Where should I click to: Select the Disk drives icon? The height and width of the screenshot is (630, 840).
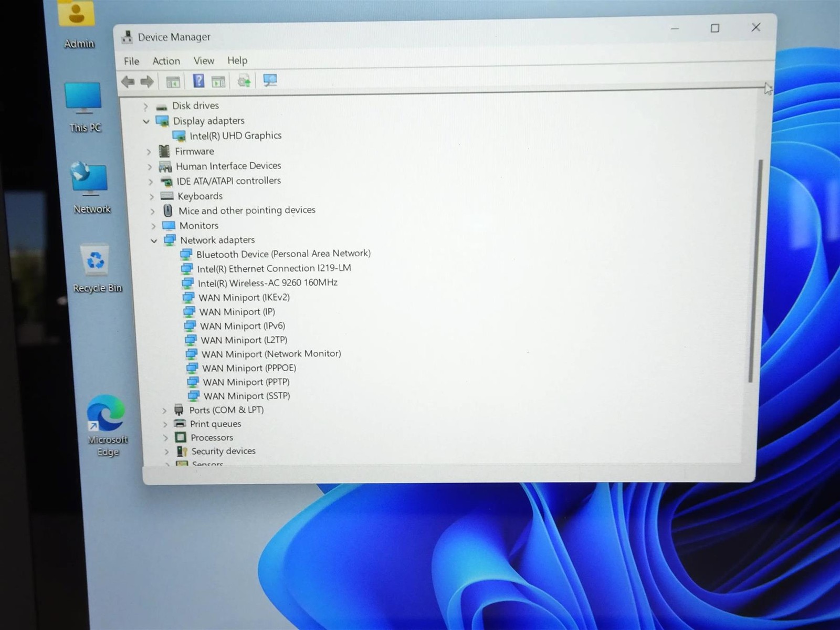pyautogui.click(x=162, y=107)
